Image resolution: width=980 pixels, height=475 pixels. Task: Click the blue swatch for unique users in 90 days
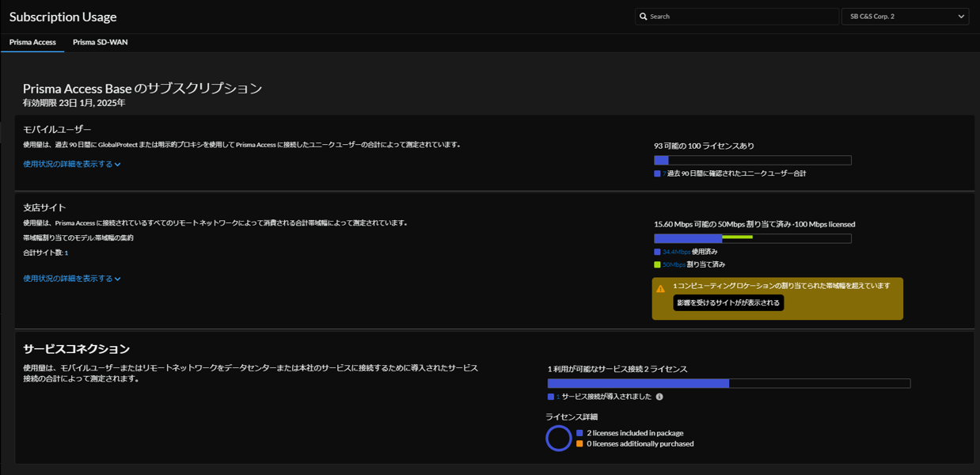(657, 173)
